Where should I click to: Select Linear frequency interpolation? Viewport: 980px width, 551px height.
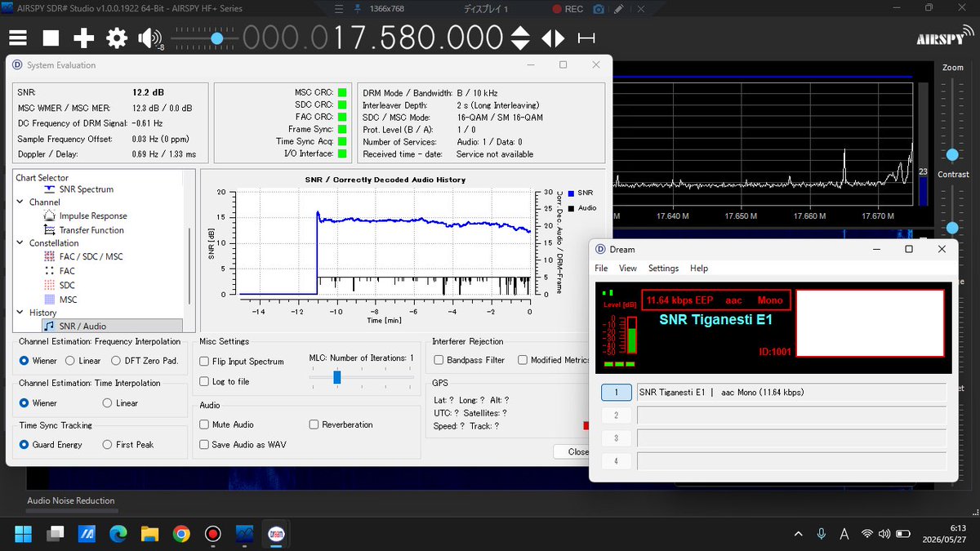click(82, 361)
